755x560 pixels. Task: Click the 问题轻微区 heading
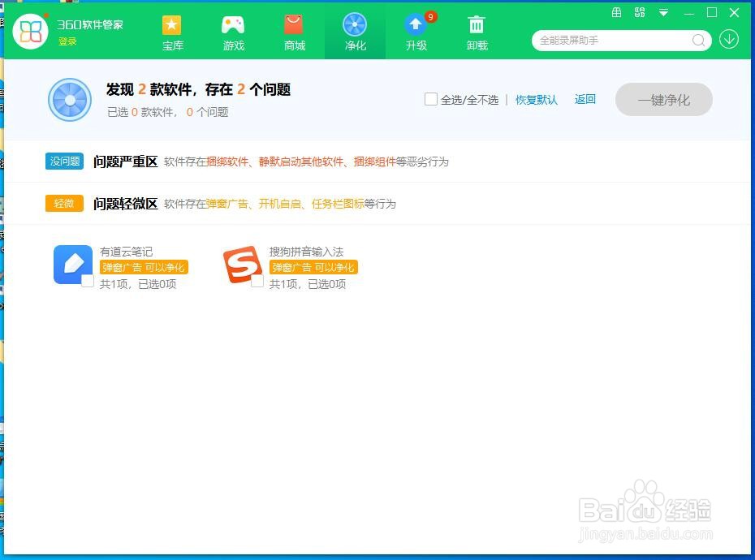(x=125, y=204)
